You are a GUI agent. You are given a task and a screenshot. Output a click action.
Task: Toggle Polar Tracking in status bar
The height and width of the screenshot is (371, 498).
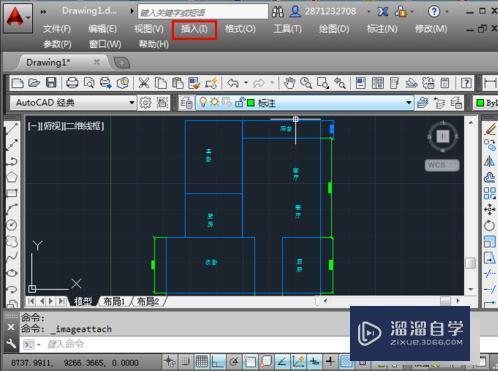234,361
